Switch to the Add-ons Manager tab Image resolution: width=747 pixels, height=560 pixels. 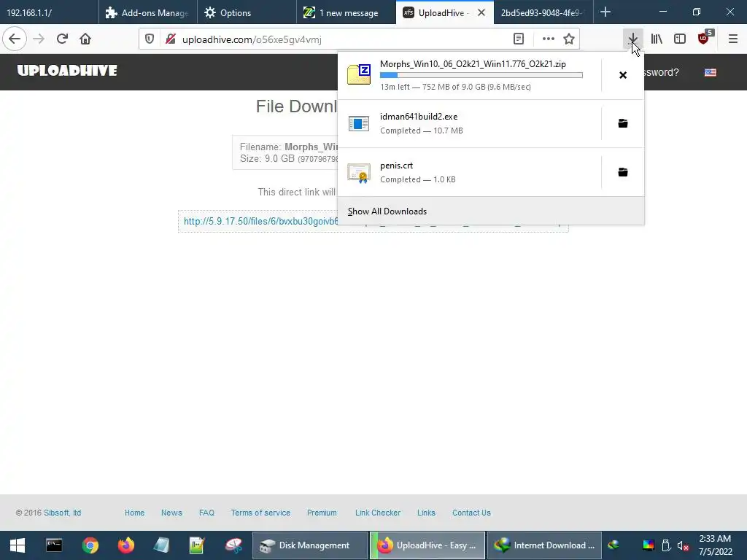pyautogui.click(x=147, y=12)
